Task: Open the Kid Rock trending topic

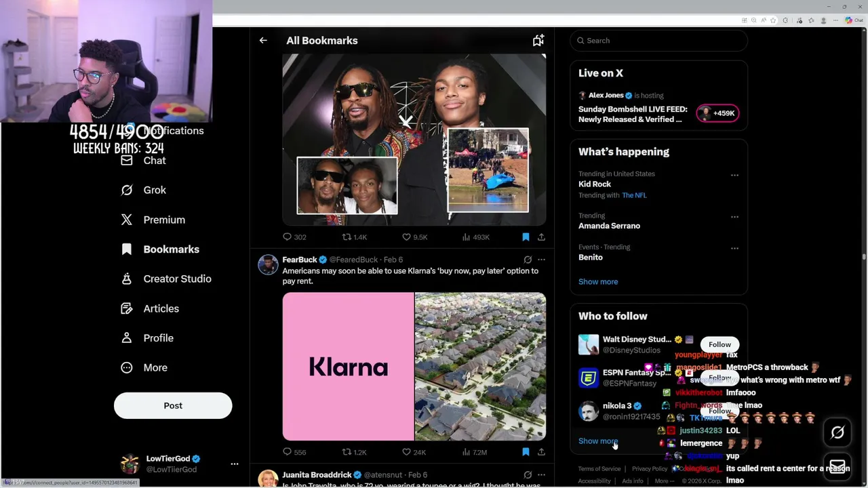Action: (x=595, y=184)
